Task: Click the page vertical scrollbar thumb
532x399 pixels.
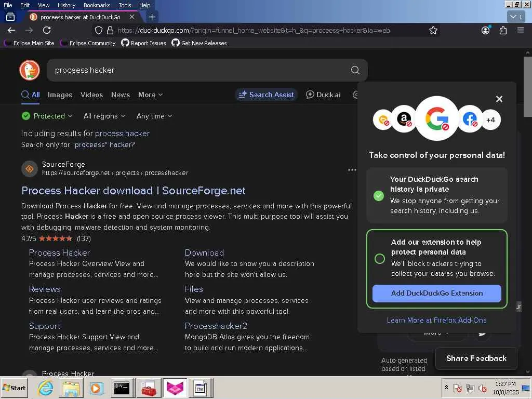Action: coord(527,87)
